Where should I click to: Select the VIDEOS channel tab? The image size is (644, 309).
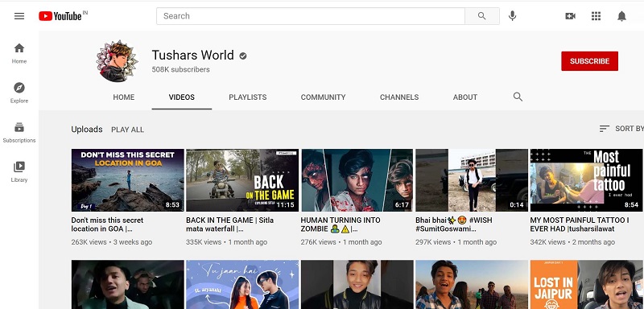(182, 97)
